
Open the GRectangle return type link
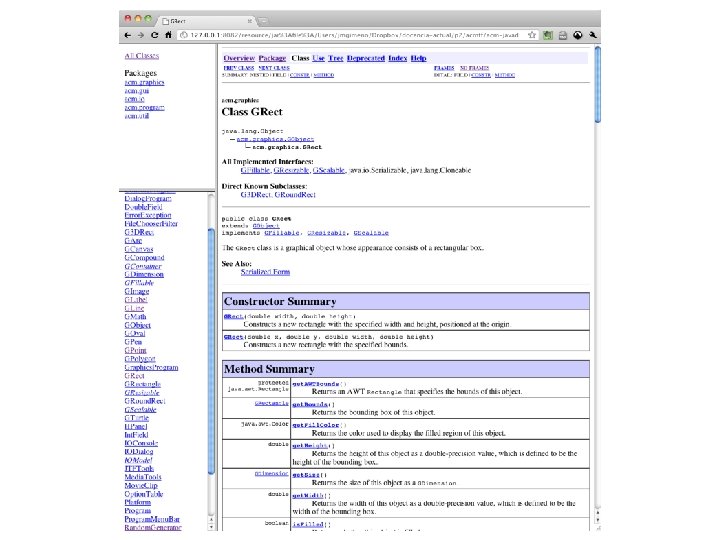pos(272,403)
